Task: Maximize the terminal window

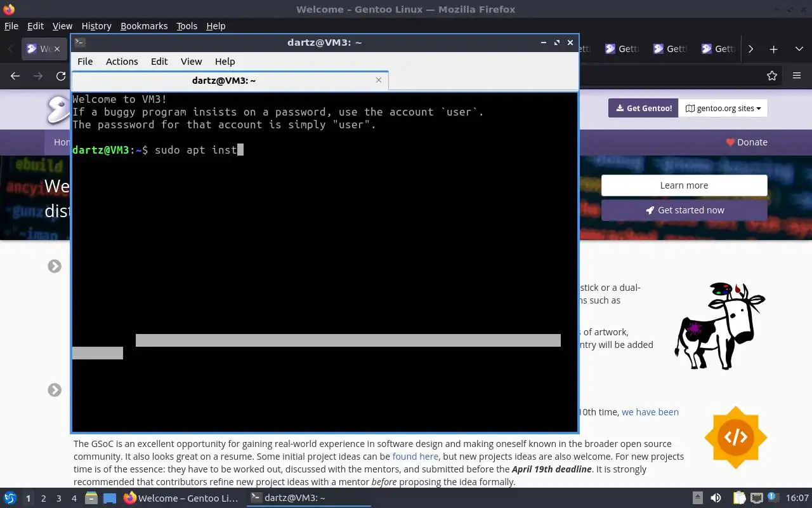Action: pyautogui.click(x=557, y=43)
